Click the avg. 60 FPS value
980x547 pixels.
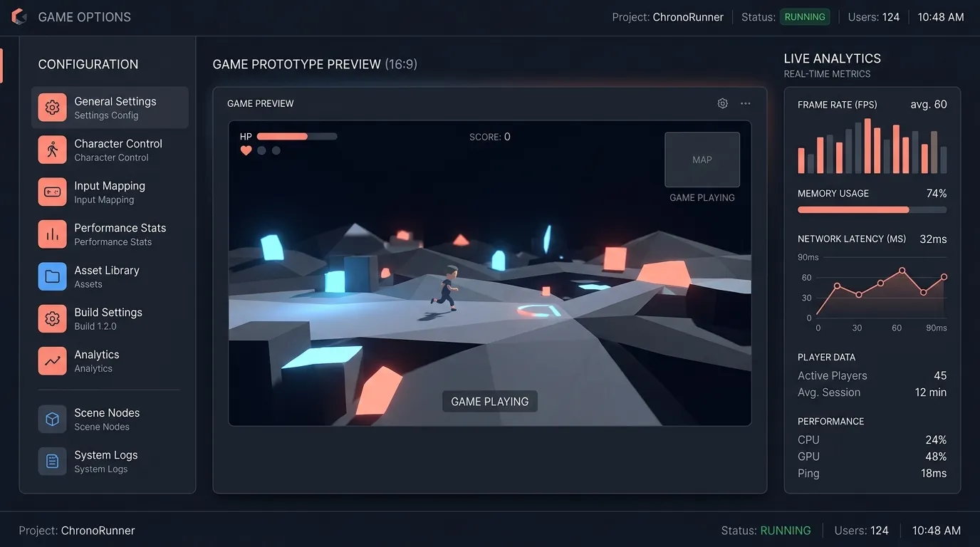tap(929, 104)
